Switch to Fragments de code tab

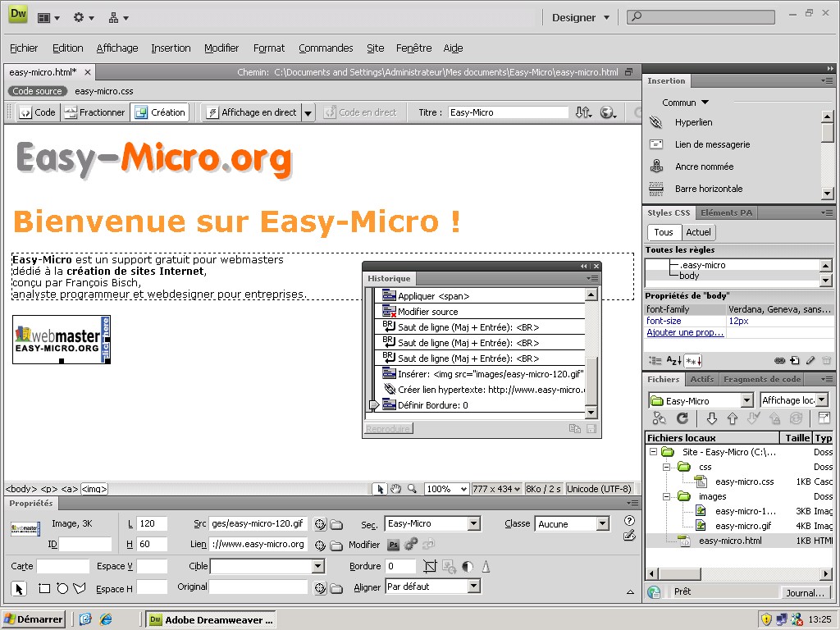pyautogui.click(x=762, y=379)
